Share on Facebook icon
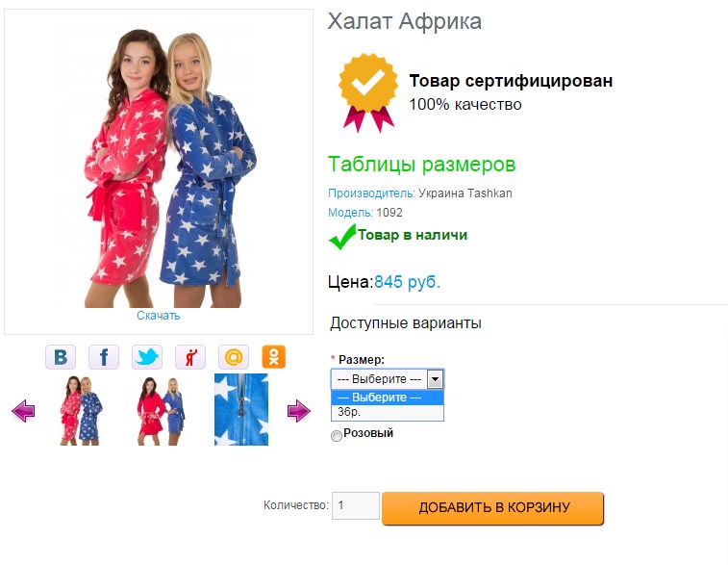 [104, 357]
